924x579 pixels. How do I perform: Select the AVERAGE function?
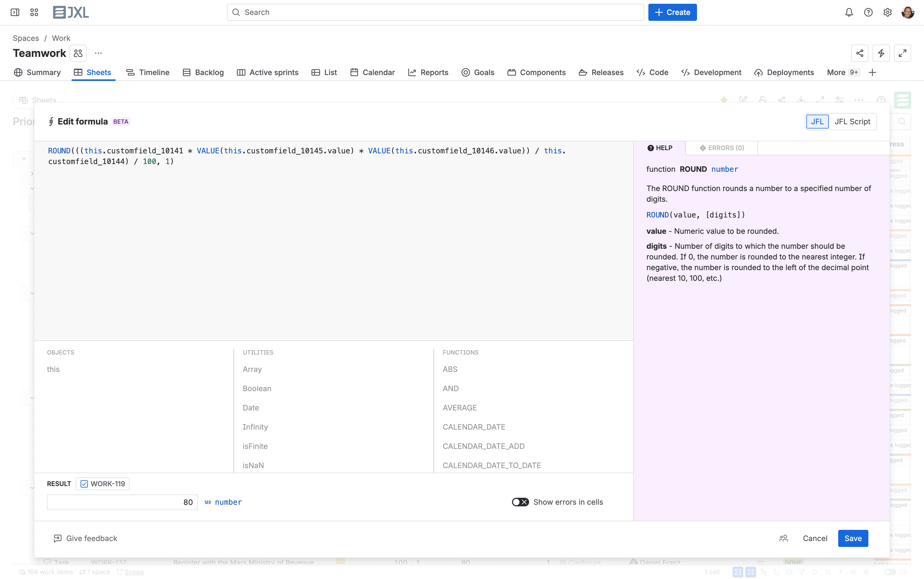pyautogui.click(x=460, y=407)
